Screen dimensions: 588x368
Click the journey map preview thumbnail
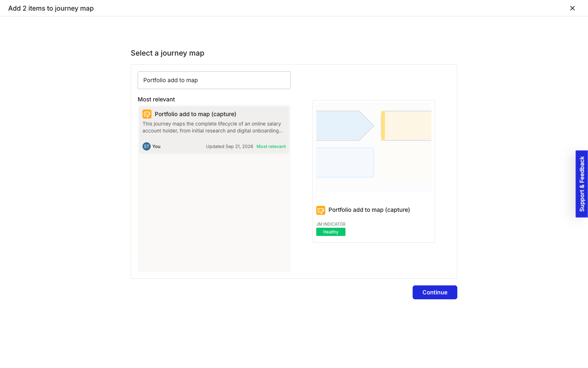point(374,151)
